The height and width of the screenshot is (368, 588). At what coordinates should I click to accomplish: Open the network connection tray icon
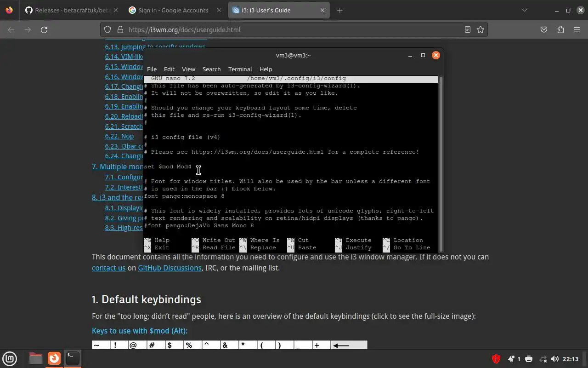pos(543,359)
